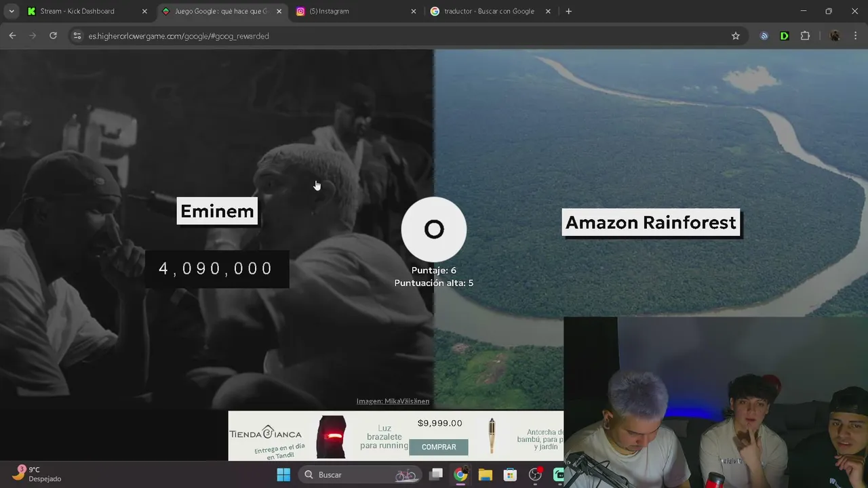Open Task View on the taskbar
This screenshot has width=868, height=488.
click(x=436, y=474)
